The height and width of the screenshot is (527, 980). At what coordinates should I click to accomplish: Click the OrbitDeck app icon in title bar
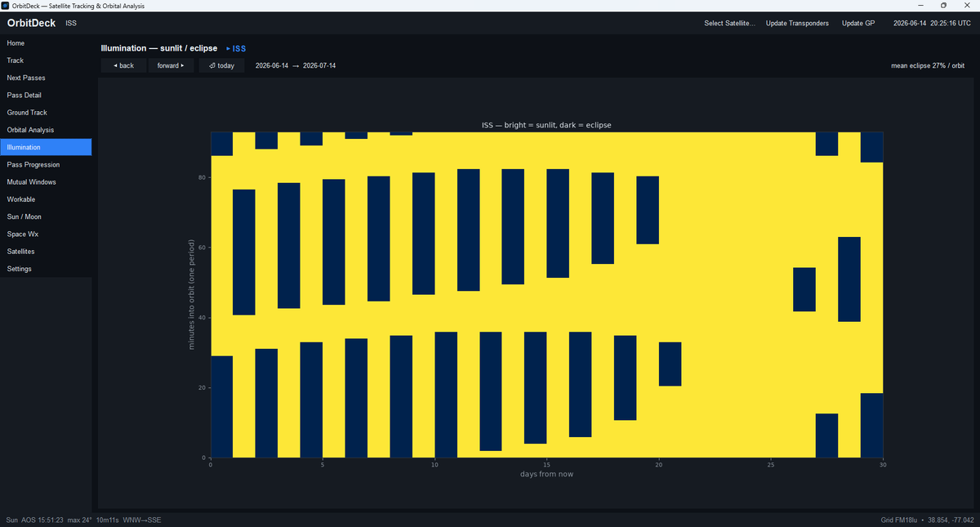[6, 6]
